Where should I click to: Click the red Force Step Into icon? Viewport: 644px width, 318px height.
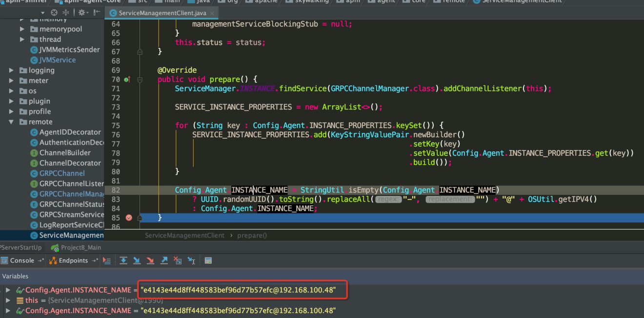pyautogui.click(x=151, y=261)
